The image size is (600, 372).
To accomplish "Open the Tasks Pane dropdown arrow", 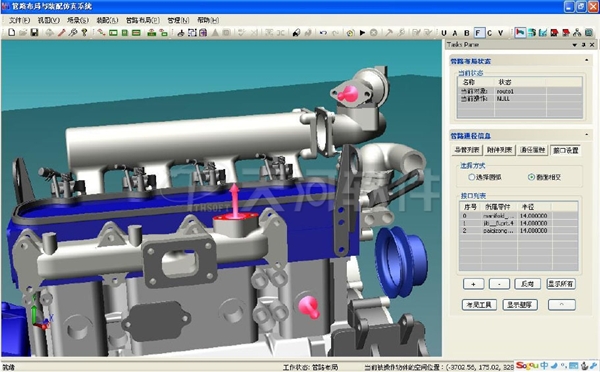I will 574,45.
